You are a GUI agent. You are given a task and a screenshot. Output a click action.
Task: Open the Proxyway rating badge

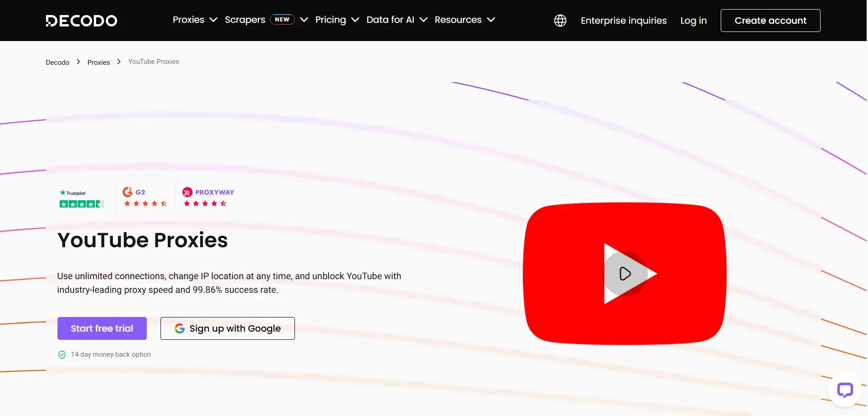208,197
